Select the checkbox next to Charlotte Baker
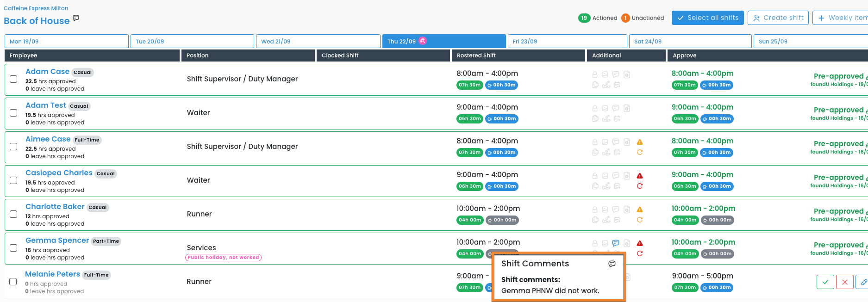Screen dimensions: 868x302 [14, 214]
